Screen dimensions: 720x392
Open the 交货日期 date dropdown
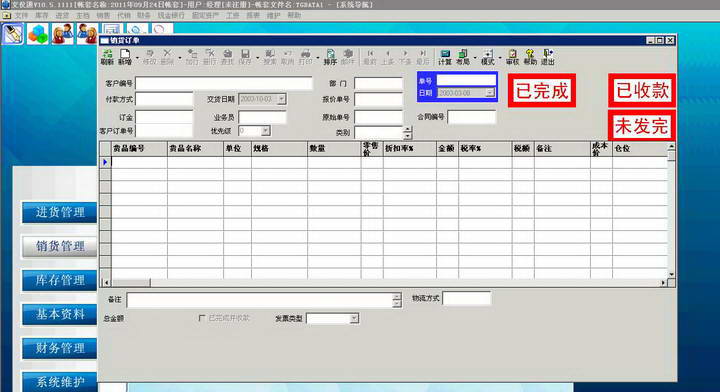pyautogui.click(x=281, y=99)
